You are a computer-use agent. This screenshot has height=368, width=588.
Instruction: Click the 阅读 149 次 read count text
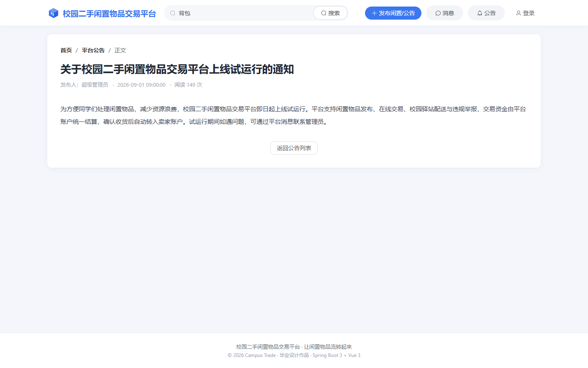188,85
